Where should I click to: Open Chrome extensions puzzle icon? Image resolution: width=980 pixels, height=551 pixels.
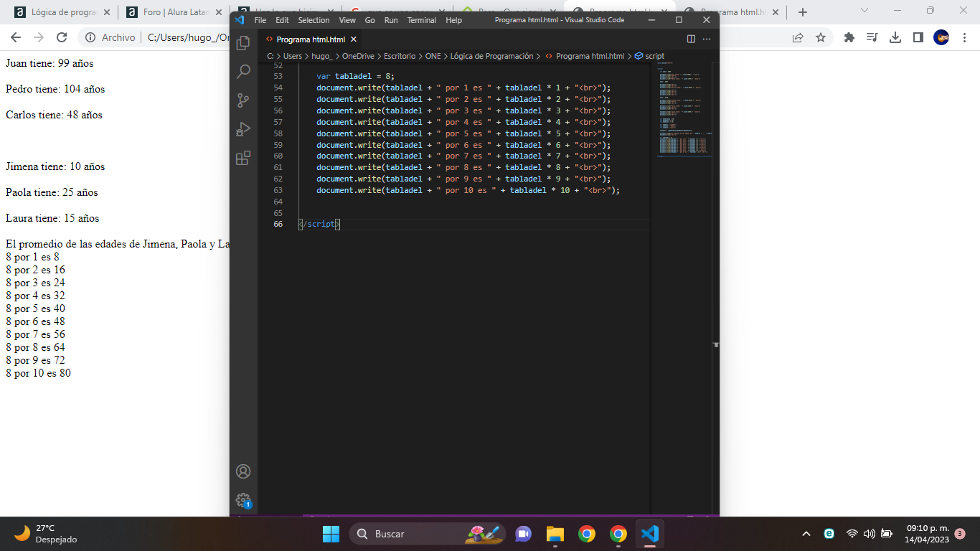click(849, 37)
